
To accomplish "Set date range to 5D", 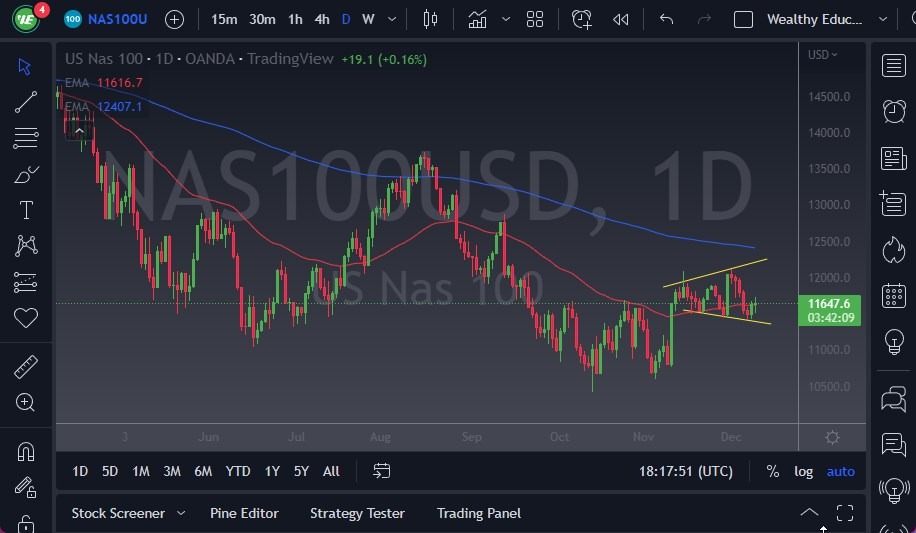I will click(x=110, y=471).
